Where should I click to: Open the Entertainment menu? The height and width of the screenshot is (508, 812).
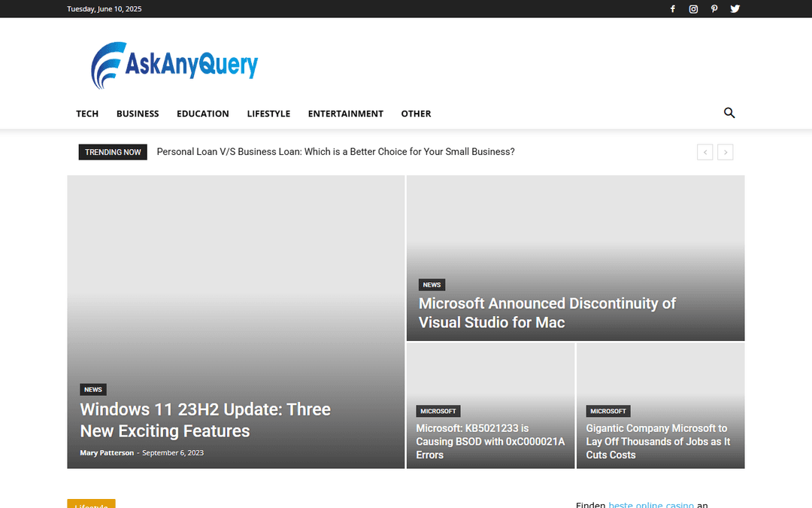[x=345, y=114]
